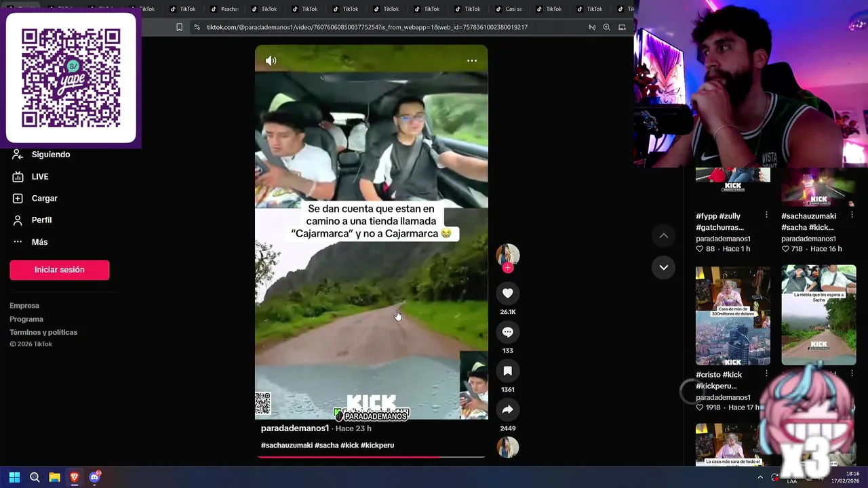The width and height of the screenshot is (868, 488).
Task: Open options for the #sachauzumaki #sacha video
Action: pos(852,215)
